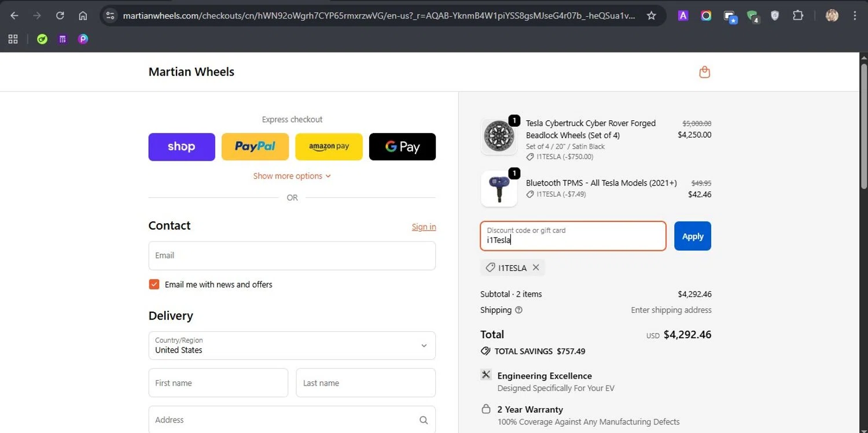The width and height of the screenshot is (868, 433).
Task: Check out with PayPal
Action: point(255,147)
